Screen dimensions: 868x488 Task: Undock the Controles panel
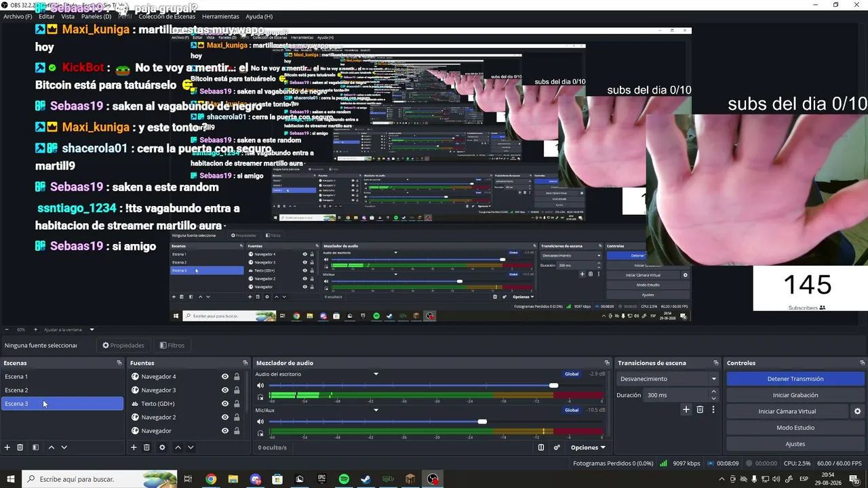[863, 363]
